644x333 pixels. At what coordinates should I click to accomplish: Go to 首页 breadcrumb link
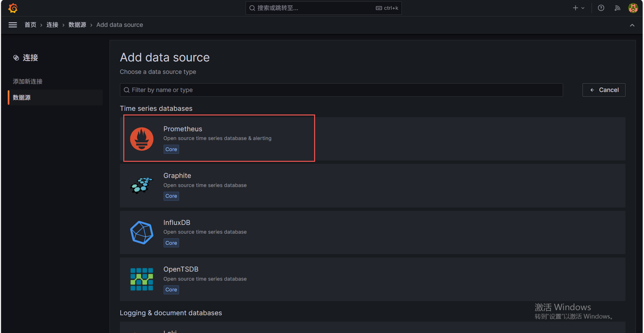pos(30,25)
